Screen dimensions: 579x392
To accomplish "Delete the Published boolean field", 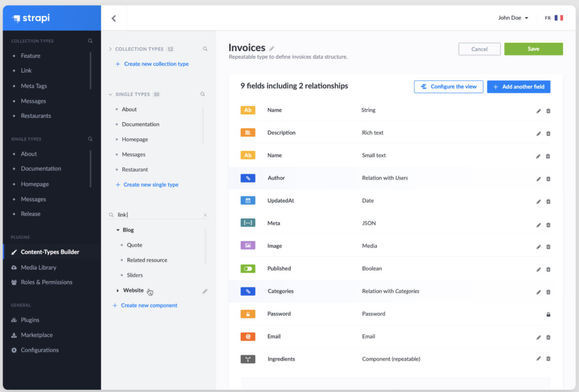I will click(548, 269).
